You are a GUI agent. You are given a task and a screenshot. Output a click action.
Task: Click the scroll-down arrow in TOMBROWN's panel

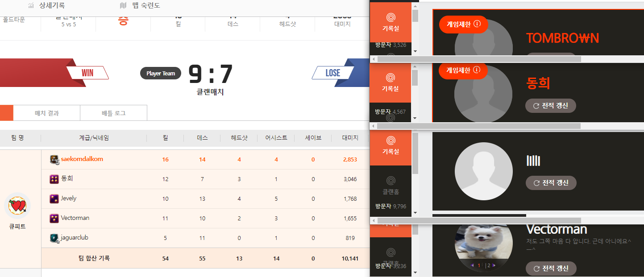point(415,51)
